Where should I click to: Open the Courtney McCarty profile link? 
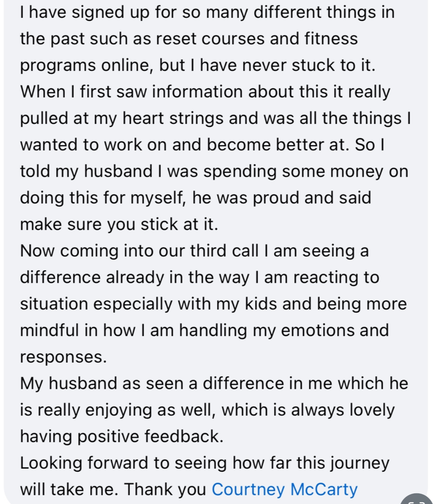coord(284,489)
